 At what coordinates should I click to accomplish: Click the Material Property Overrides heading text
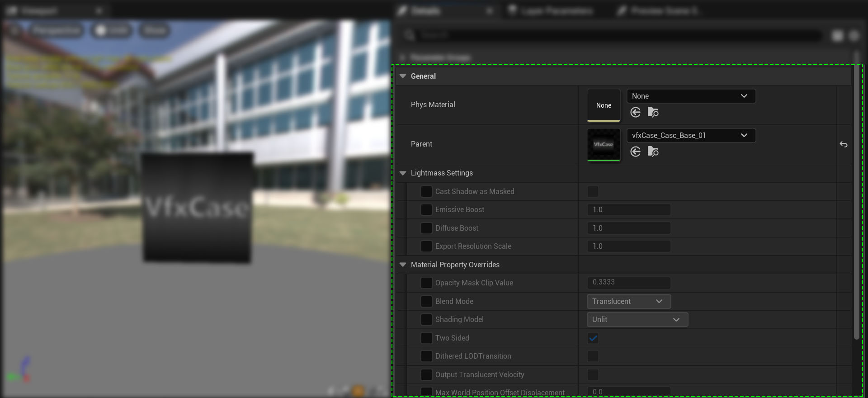[x=455, y=265]
